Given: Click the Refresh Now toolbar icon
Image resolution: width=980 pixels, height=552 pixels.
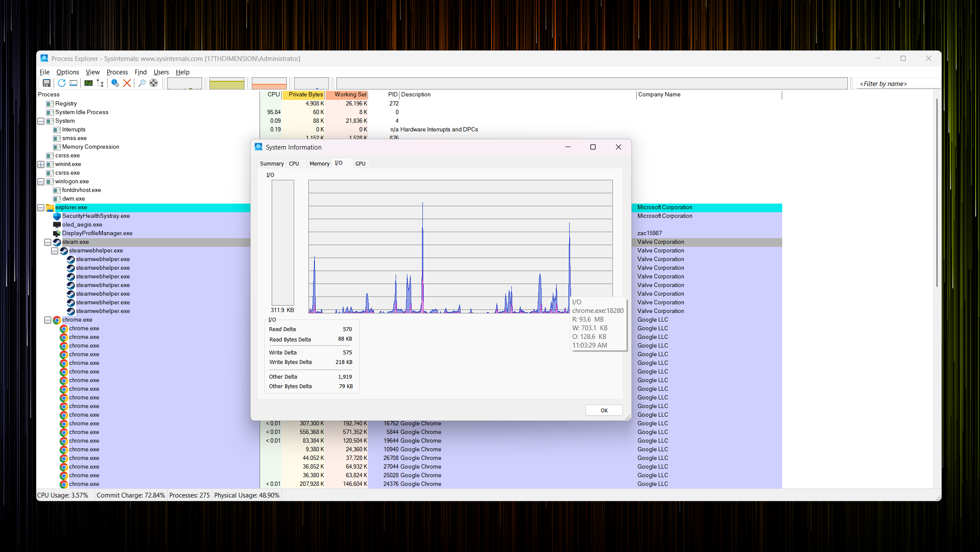Looking at the screenshot, I should pyautogui.click(x=61, y=83).
